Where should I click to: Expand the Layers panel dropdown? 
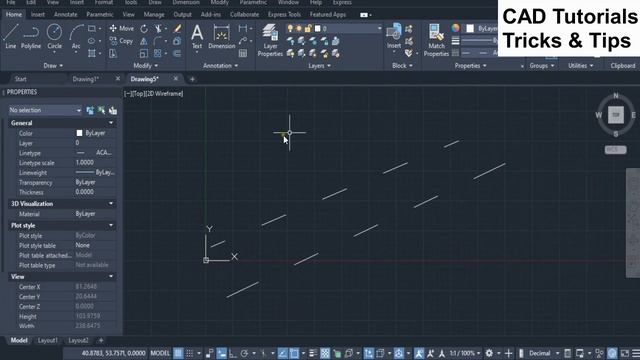point(320,66)
